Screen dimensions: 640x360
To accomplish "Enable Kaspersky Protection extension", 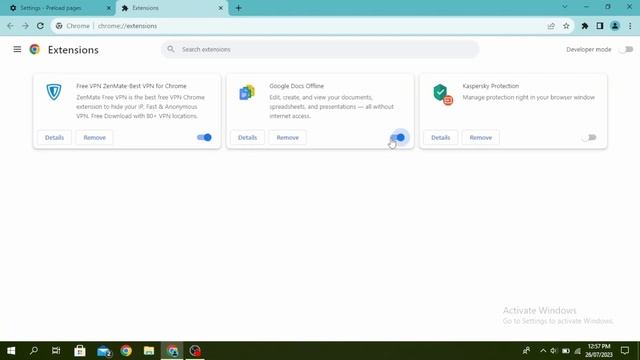I will 589,138.
